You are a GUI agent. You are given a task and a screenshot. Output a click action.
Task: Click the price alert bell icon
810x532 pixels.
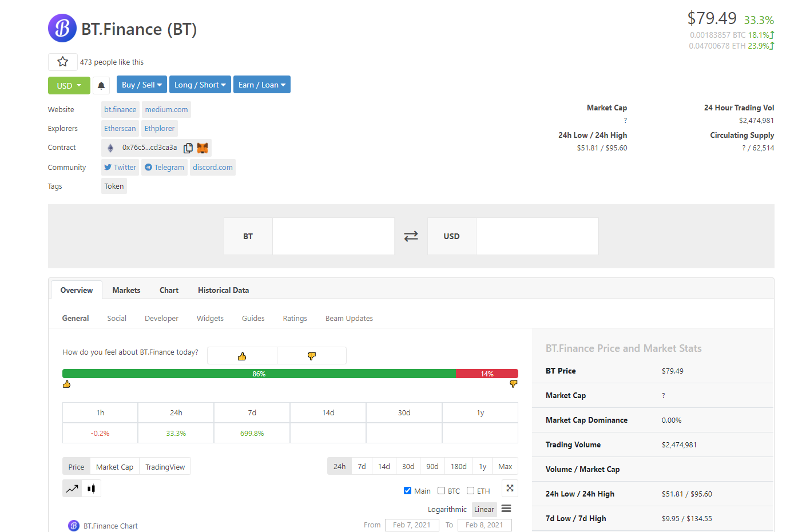101,85
